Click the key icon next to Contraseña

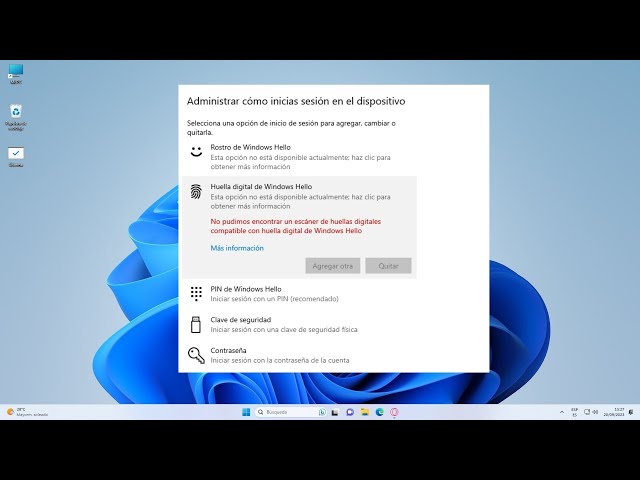point(196,355)
